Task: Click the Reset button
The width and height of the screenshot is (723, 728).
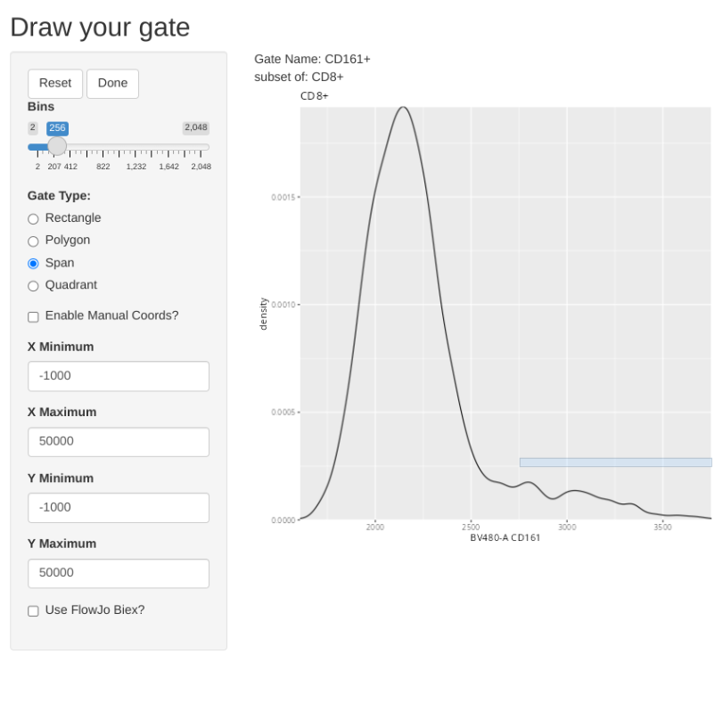Action: click(x=55, y=84)
